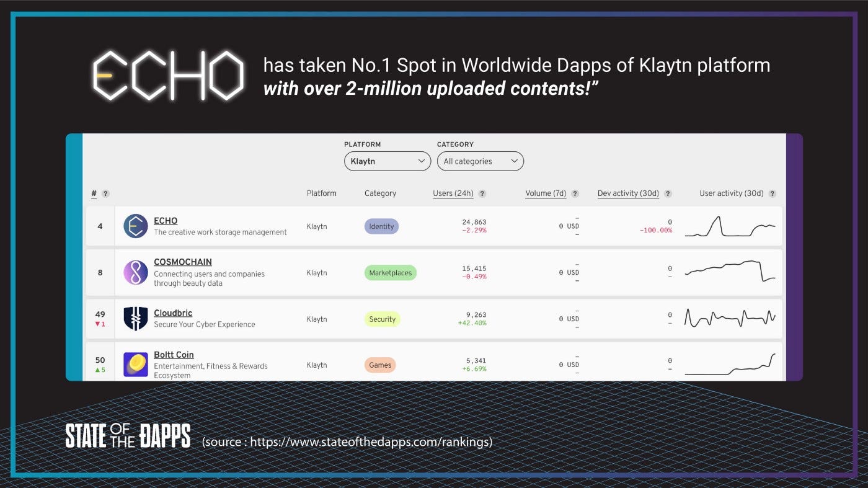Click COSMOCHAIN users count 15,415
Screen dimensions: 868x488
pos(474,268)
